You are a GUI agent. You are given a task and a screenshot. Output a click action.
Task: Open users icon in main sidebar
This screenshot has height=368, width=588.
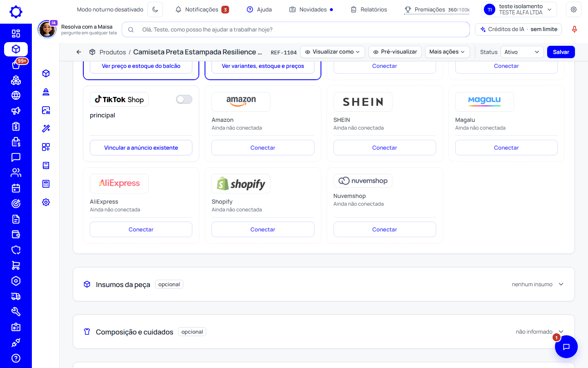(x=16, y=173)
